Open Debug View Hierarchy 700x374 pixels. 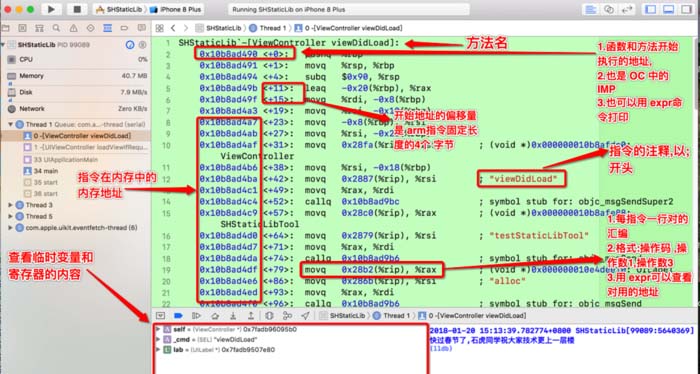269,316
